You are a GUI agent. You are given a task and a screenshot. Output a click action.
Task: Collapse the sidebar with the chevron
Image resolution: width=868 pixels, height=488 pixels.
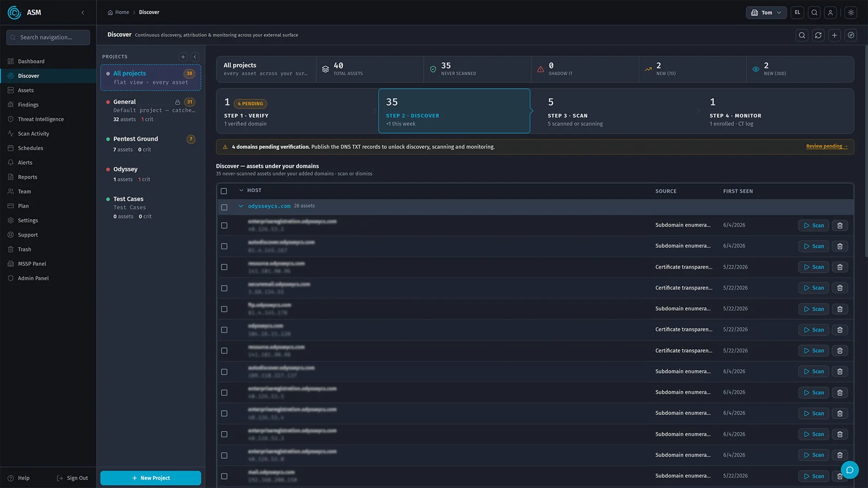[x=82, y=12]
